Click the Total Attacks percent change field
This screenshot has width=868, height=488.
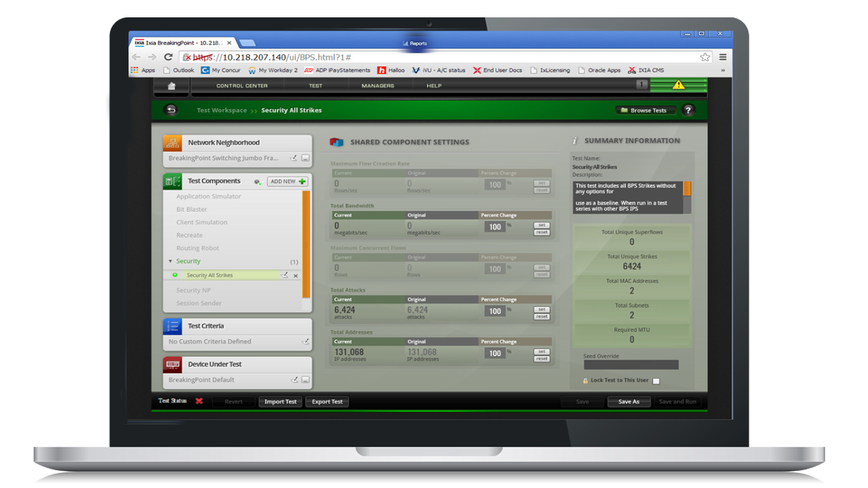[495, 311]
